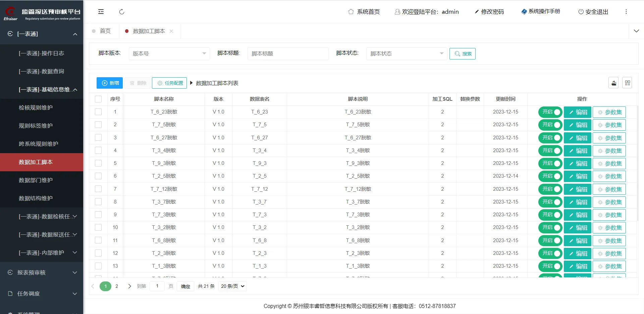Click the 新增 button
Image resolution: width=644 pixels, height=314 pixels.
110,83
